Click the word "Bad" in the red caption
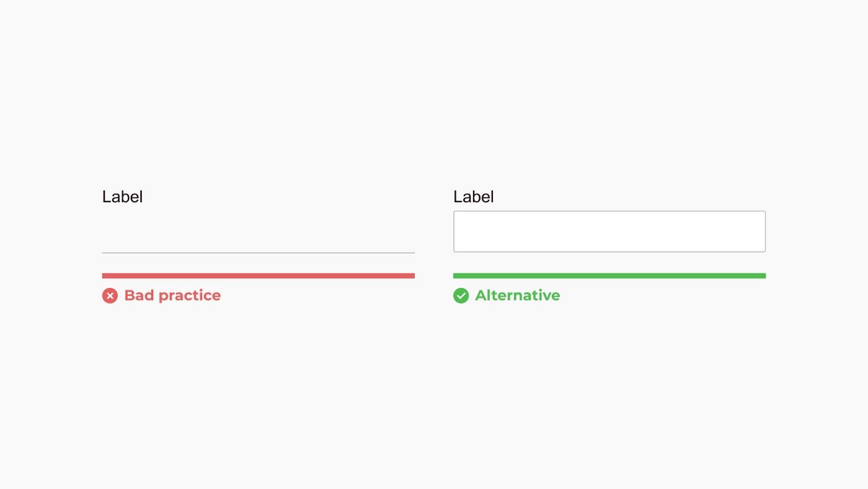Viewport: 868px width, 489px height. pos(139,295)
